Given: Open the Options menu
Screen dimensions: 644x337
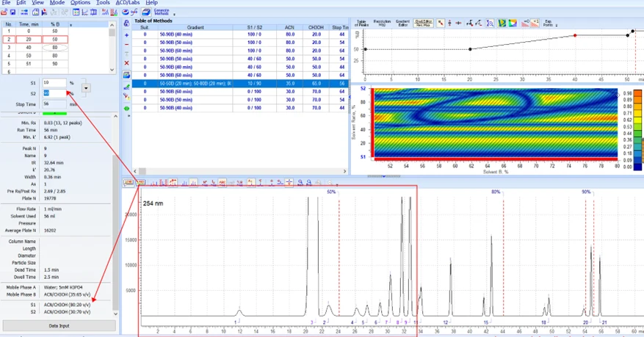Looking at the screenshot, I should 80,2.
